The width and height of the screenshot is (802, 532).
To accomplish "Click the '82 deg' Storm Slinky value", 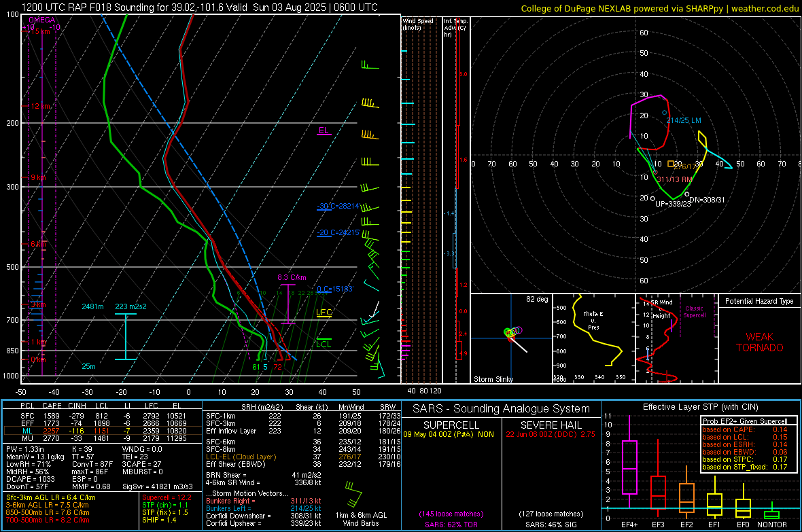I will tap(537, 299).
